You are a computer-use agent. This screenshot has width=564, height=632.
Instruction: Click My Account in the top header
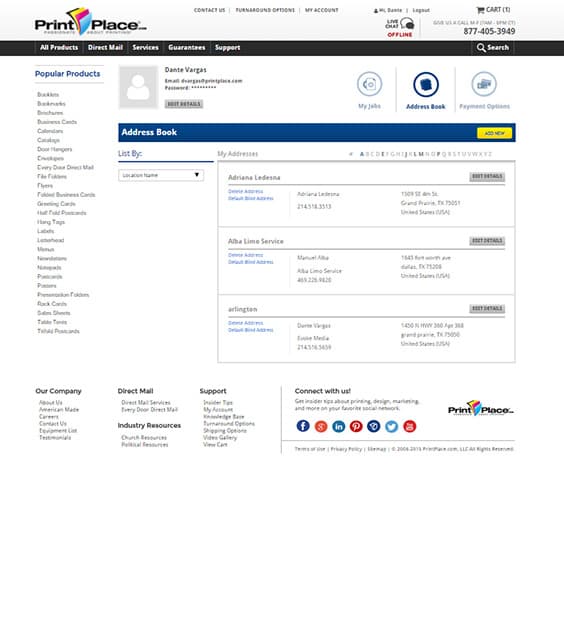[x=322, y=10]
